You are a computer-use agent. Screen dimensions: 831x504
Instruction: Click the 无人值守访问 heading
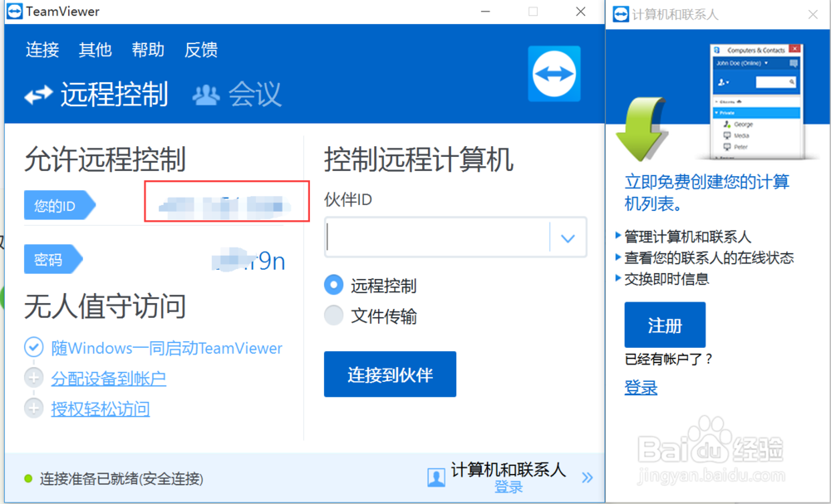point(105,306)
